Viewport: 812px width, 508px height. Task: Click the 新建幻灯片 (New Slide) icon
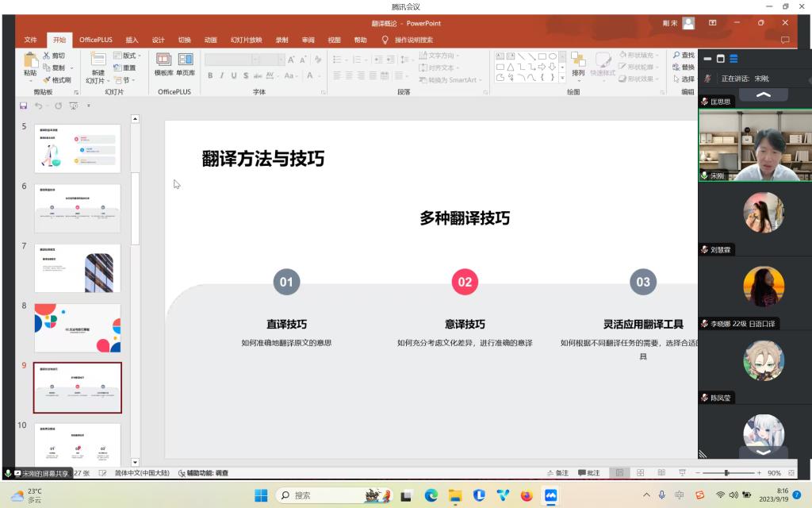pos(98,60)
